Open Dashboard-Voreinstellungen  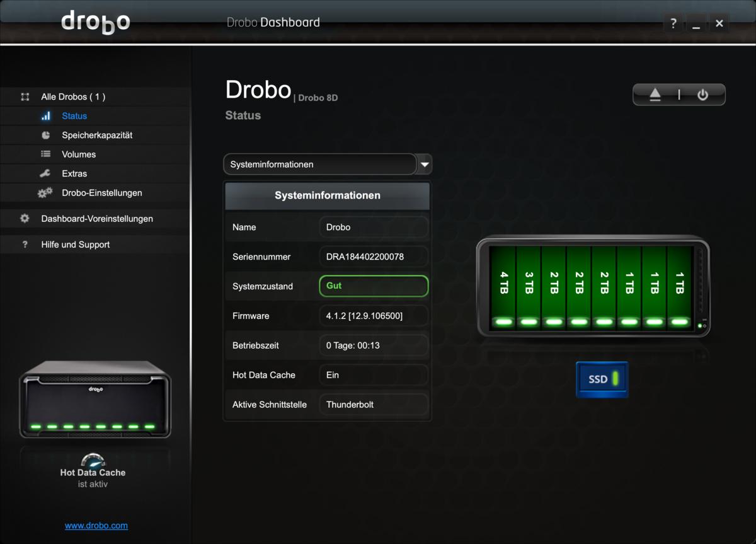(x=97, y=219)
